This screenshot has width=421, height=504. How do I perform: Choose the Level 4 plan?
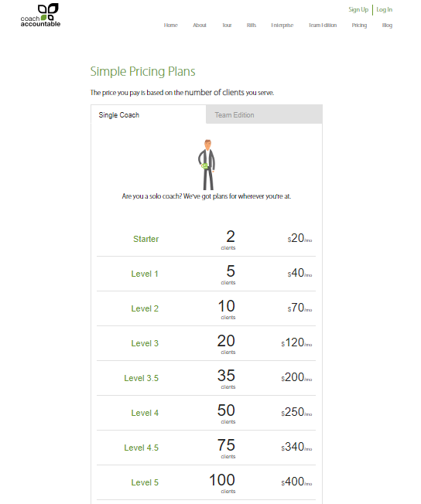point(206,413)
